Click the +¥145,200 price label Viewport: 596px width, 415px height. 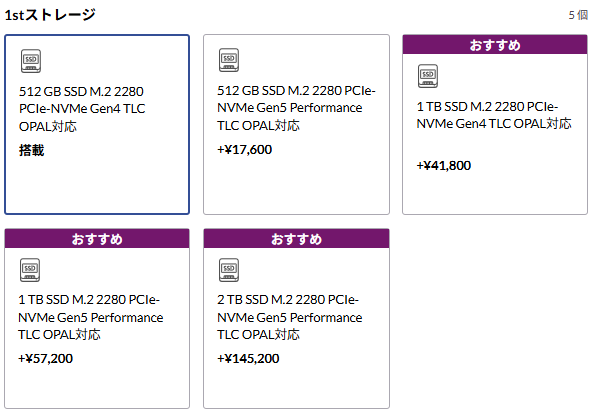click(x=248, y=359)
